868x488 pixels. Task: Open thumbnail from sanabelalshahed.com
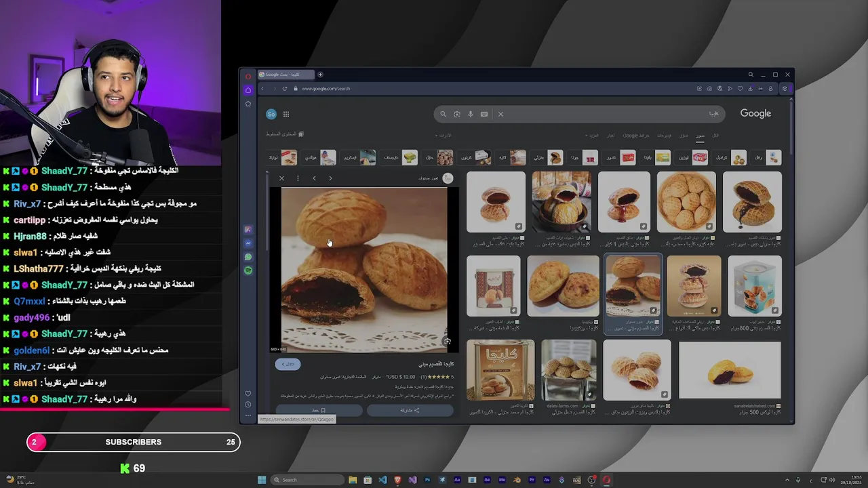click(x=730, y=370)
